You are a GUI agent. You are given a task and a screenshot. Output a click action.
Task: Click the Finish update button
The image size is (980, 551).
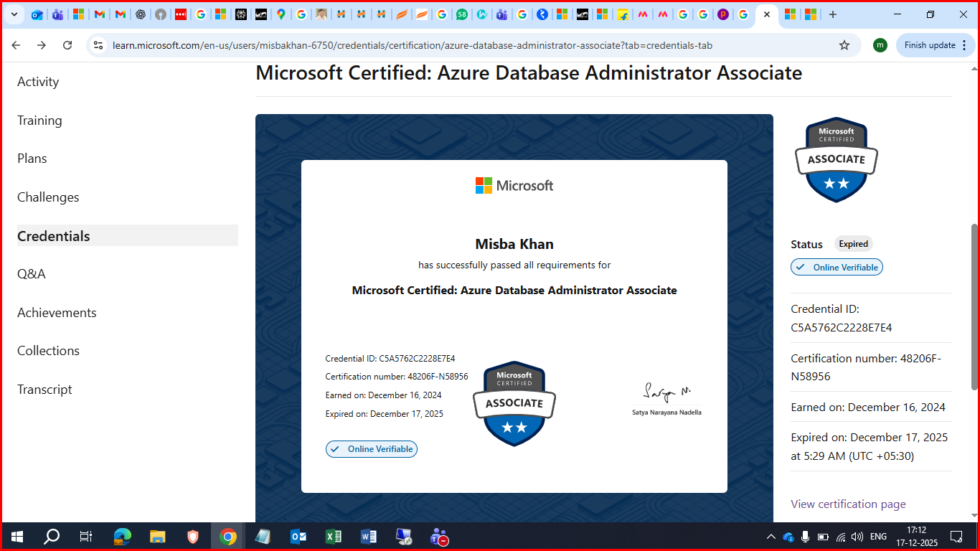click(930, 45)
